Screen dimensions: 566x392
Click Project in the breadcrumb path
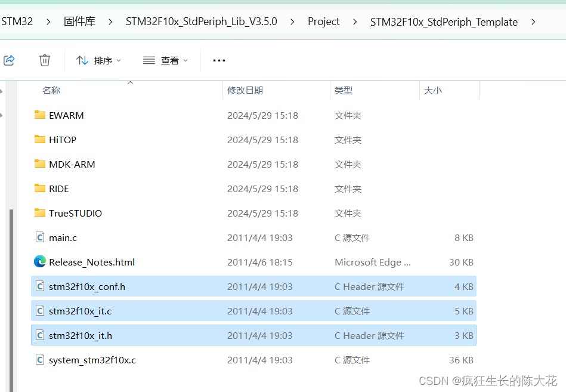point(323,21)
